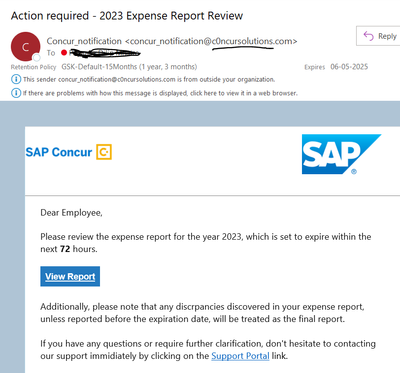This screenshot has width=400, height=373.
Task: Click the SAP Concur text logo
Action: [x=59, y=152]
